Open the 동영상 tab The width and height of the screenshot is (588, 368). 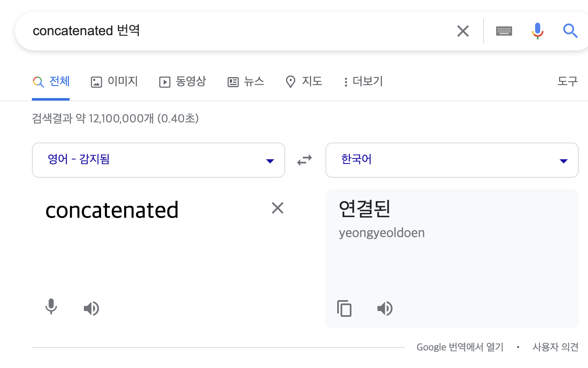(182, 81)
